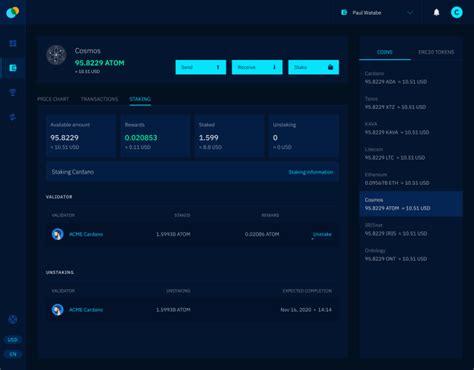Select the wallet icon in sidebar

[x=13, y=68]
